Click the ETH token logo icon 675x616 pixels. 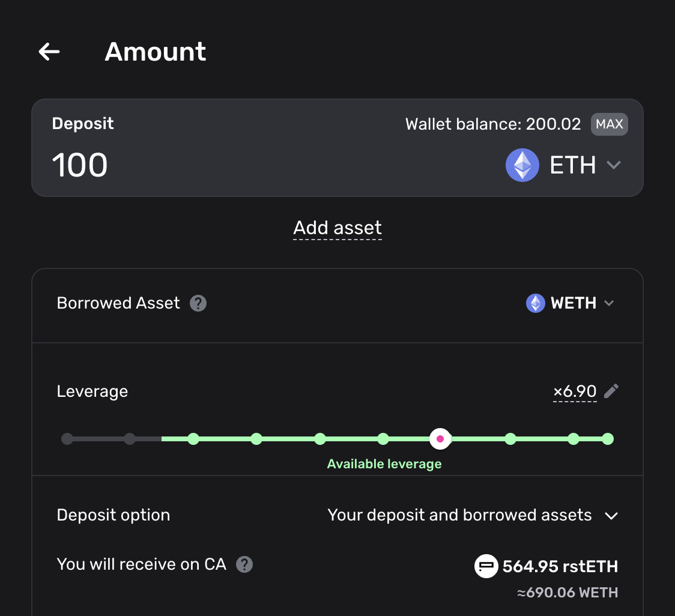[x=522, y=165]
